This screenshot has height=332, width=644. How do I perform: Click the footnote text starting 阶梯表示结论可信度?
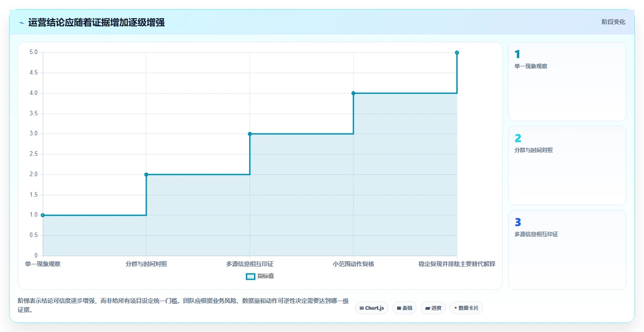click(x=183, y=305)
